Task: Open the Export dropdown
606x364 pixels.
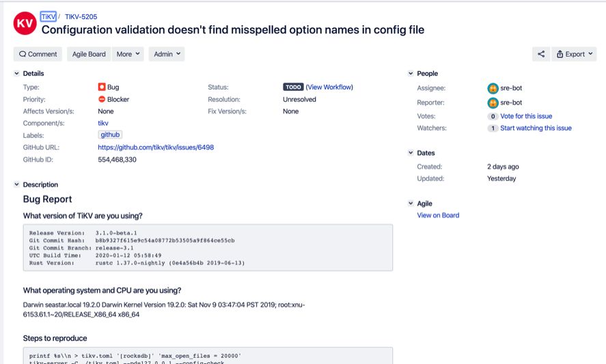Action: coord(575,54)
